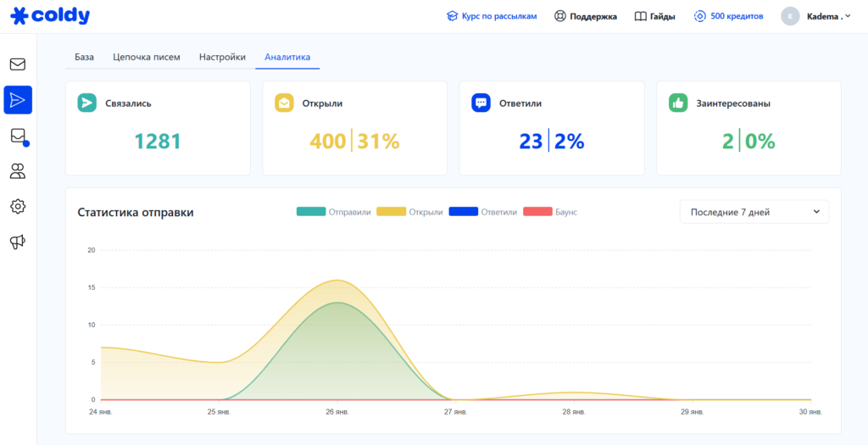This screenshot has height=445, width=868.
Task: Click the megaphone sidebar icon
Action: coord(17,242)
